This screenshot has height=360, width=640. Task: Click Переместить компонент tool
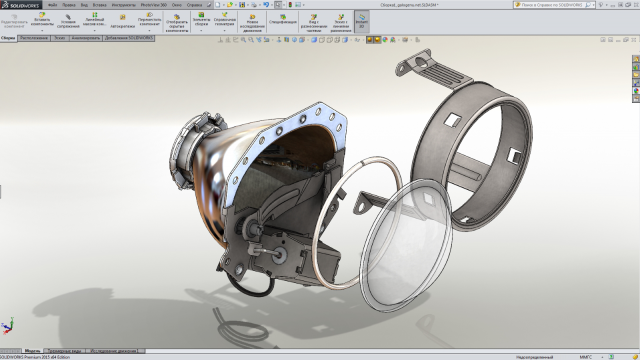point(149,20)
